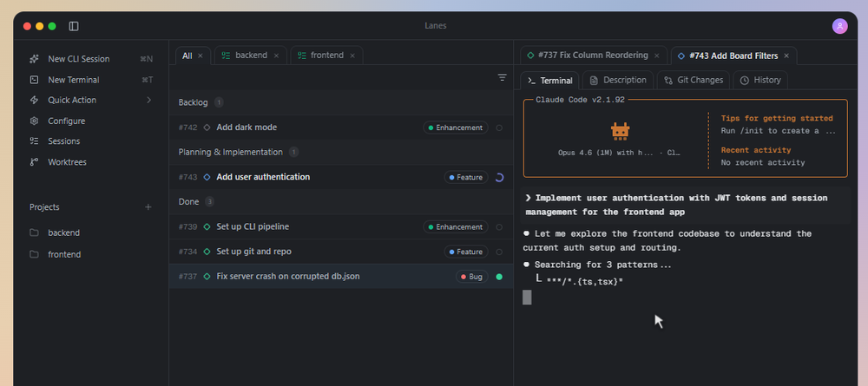Open the board filter icon
This screenshot has width=868, height=386.
tap(502, 77)
